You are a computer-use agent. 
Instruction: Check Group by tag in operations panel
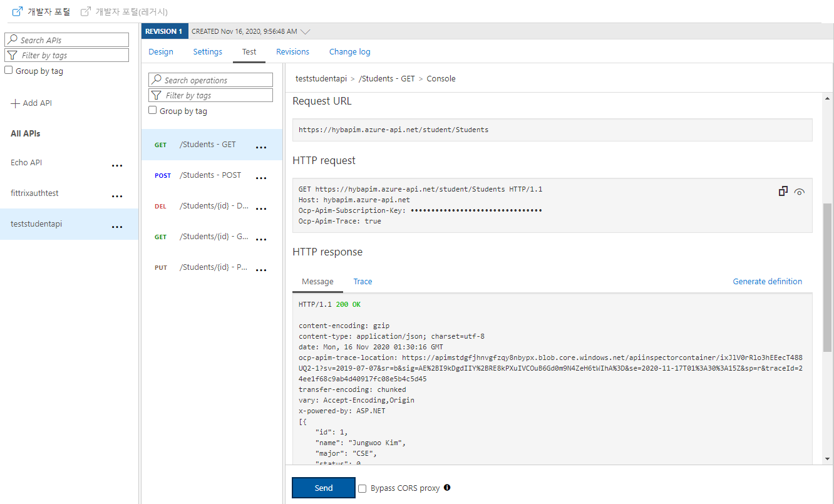point(153,111)
